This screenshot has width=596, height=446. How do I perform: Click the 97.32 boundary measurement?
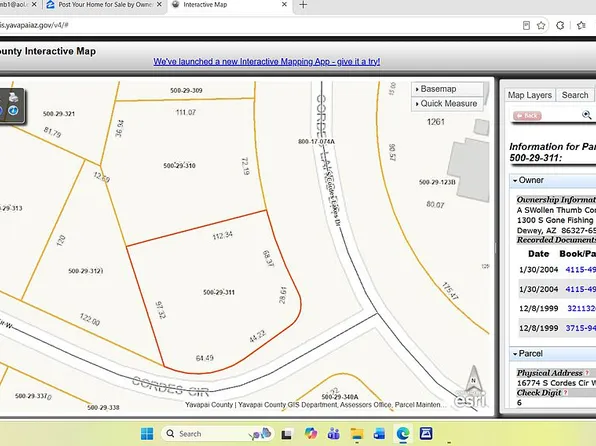pyautogui.click(x=160, y=310)
